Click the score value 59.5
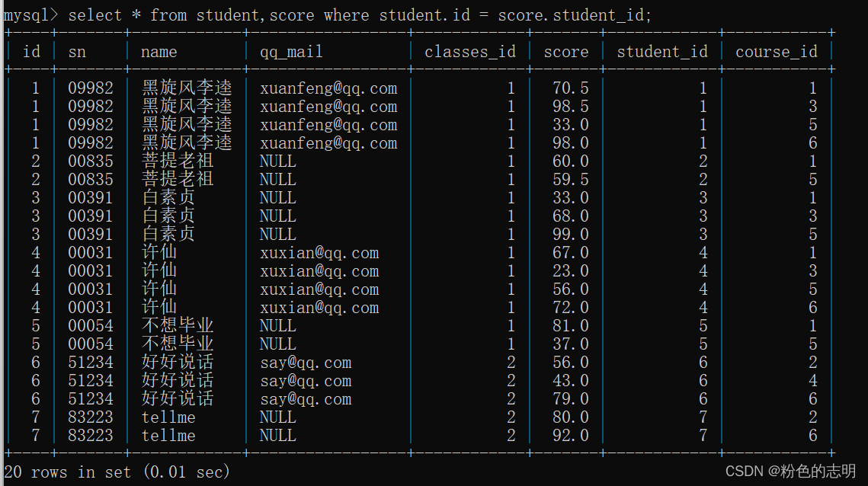868x486 pixels. tap(570, 179)
